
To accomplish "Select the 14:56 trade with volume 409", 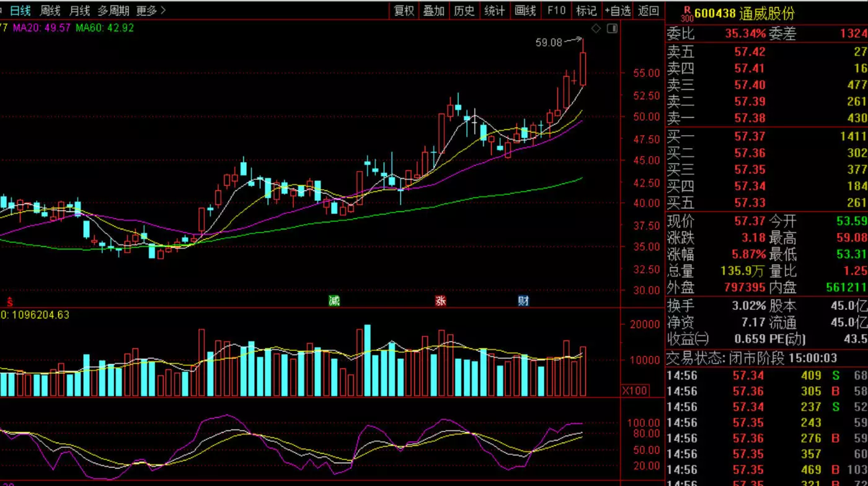I will click(x=766, y=376).
